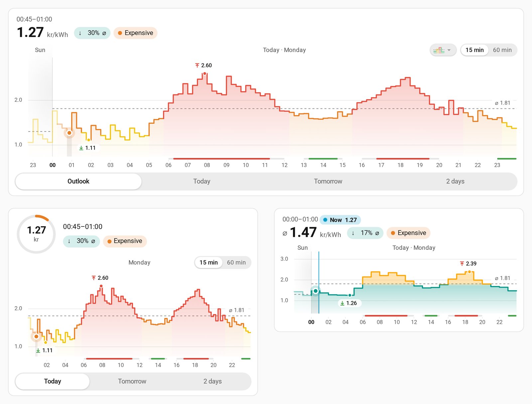532x404 pixels.
Task: Click the Today · Monday heading in top chart
Action: coord(284,50)
